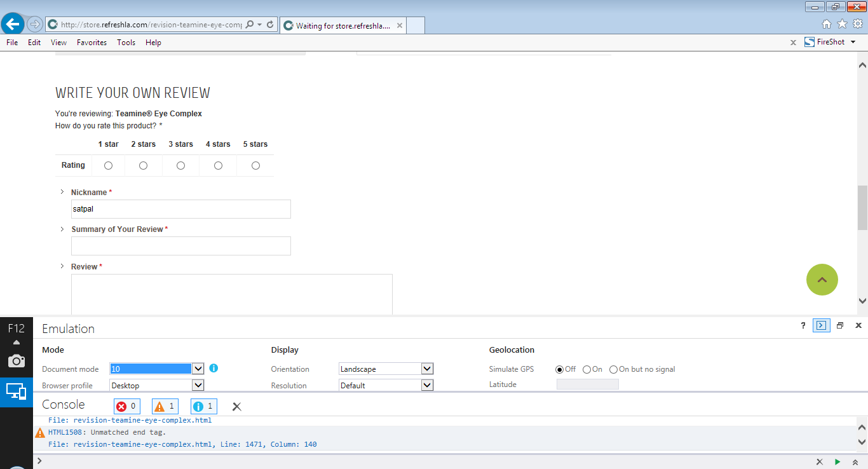
Task: Refresh the page from the address bar
Action: click(x=270, y=24)
